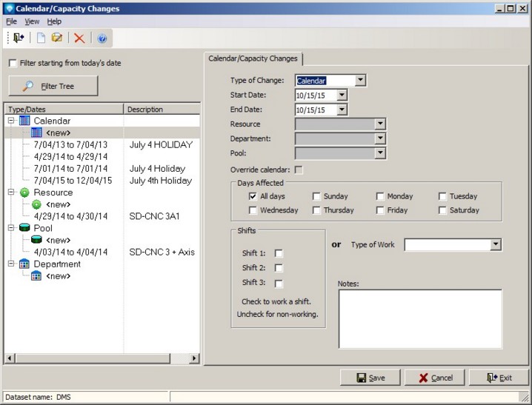This screenshot has height=405, width=532.
Task: Click the red X delete toolbar icon
Action: coord(79,38)
